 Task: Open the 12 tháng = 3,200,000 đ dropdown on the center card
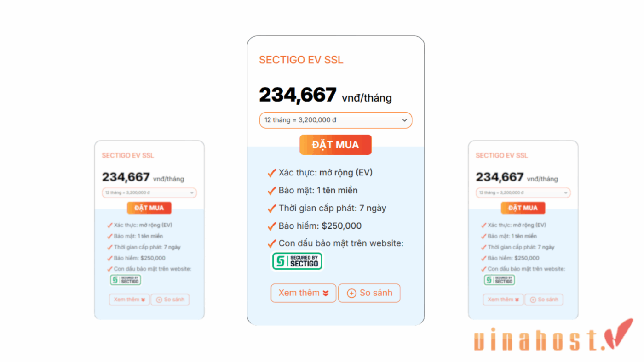click(335, 120)
